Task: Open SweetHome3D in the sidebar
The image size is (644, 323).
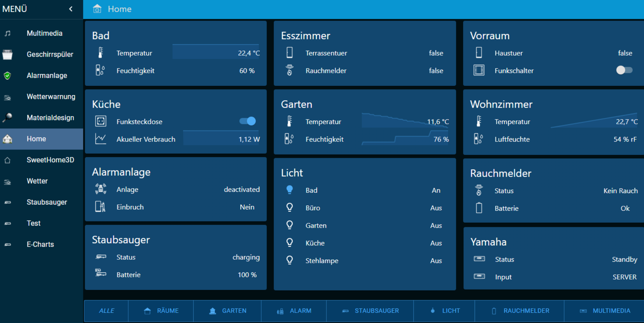Action: [x=42, y=160]
